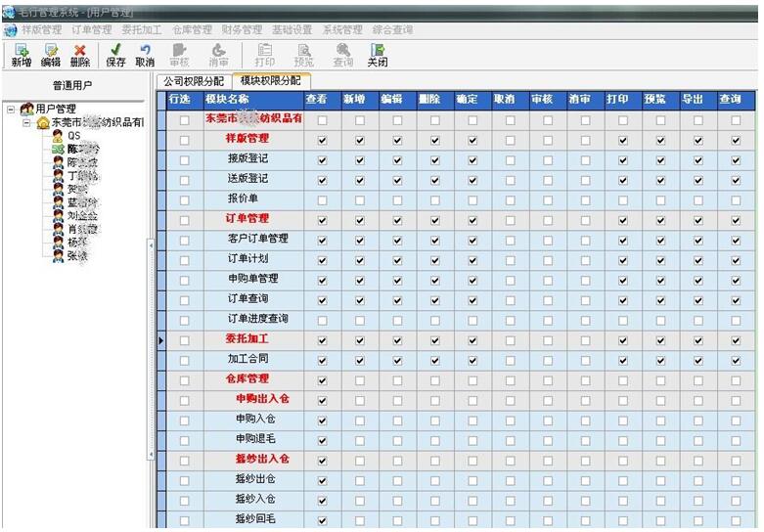This screenshot has width=764, height=532.
Task: Open the 订单管理 menu
Action: coord(92,29)
